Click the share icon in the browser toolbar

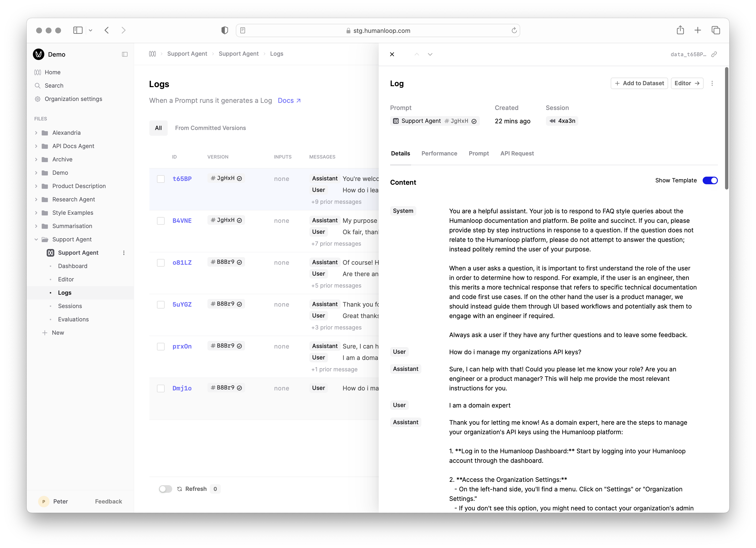pos(680,30)
